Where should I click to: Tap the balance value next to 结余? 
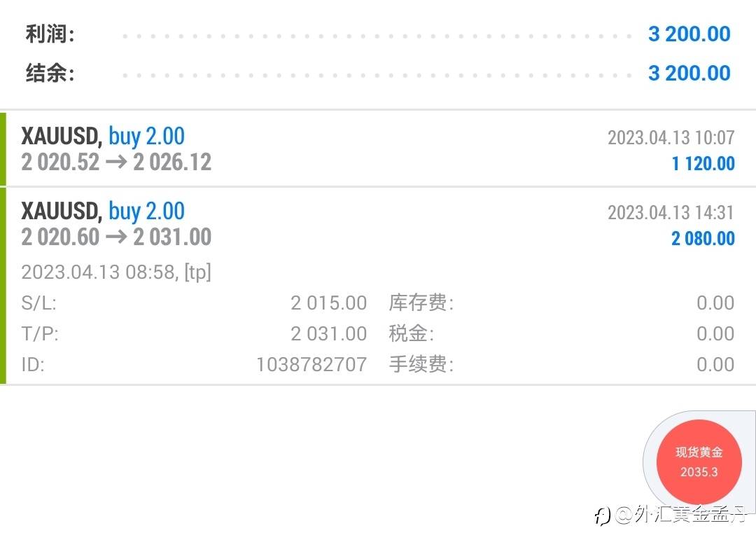[x=689, y=73]
